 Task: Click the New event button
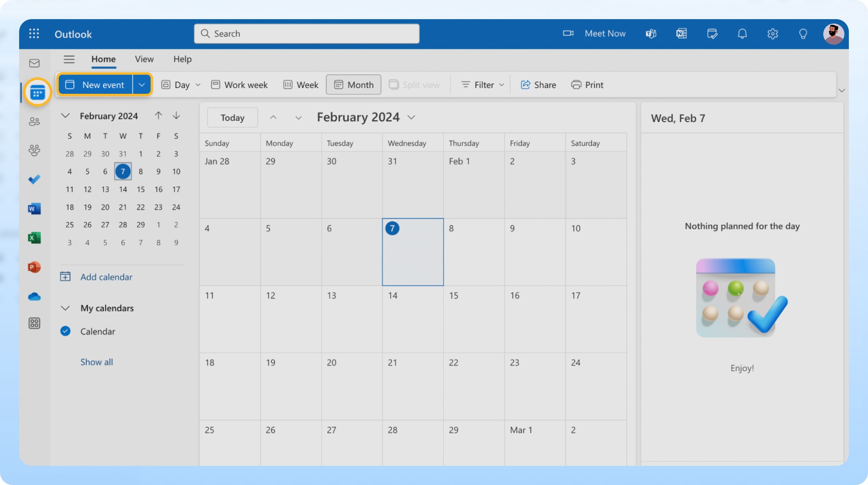tap(95, 85)
